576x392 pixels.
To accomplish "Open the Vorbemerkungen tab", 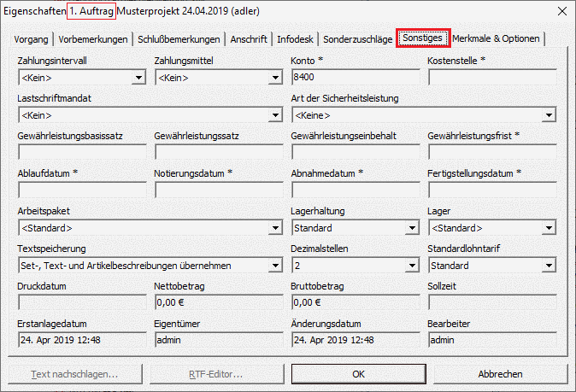I will pos(93,39).
